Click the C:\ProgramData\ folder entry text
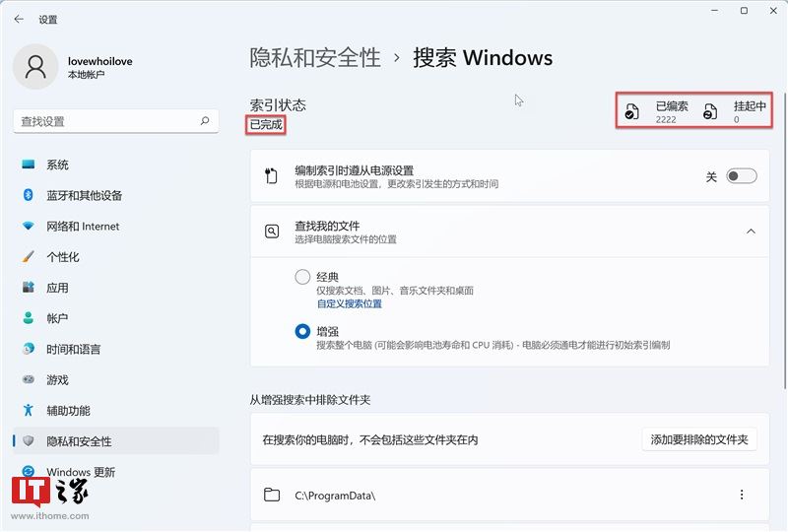The height and width of the screenshot is (532, 788). coord(335,496)
